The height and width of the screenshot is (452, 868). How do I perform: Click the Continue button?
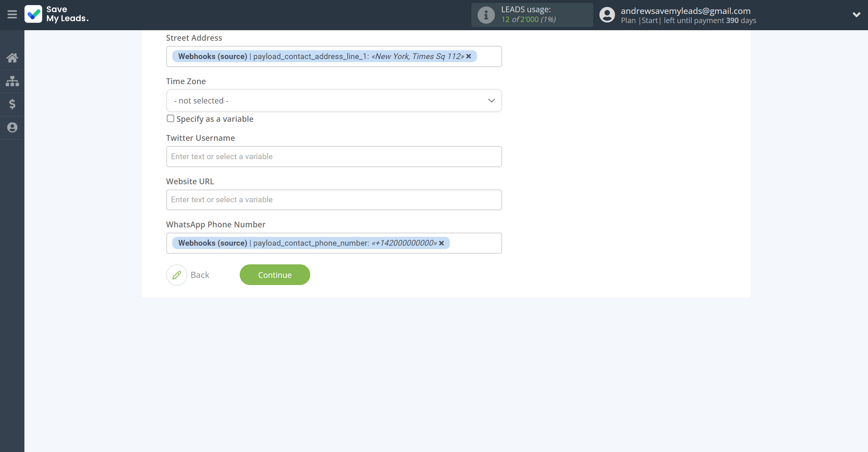pyautogui.click(x=275, y=275)
